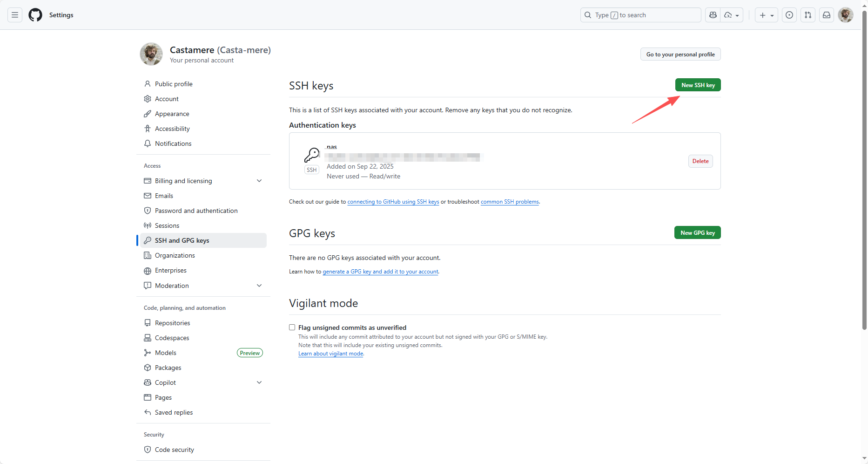Click the pull requests icon
The image size is (868, 464).
coord(808,15)
